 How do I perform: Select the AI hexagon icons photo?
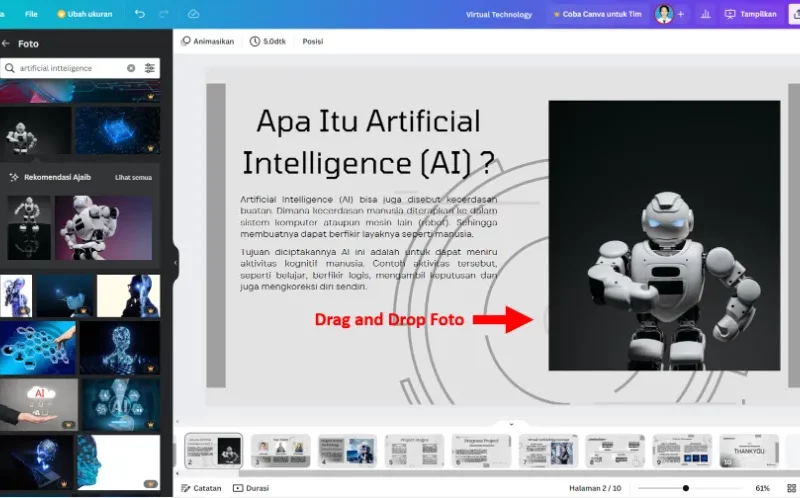(x=121, y=404)
